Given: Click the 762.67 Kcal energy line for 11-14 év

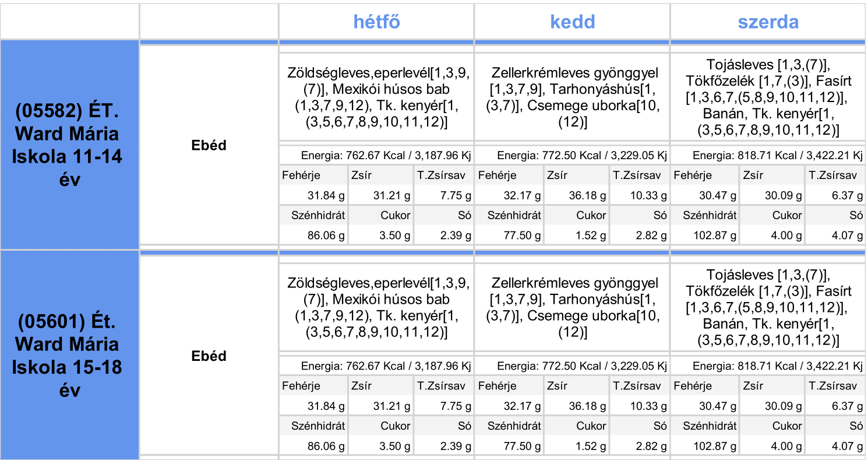Looking at the screenshot, I should (x=385, y=156).
